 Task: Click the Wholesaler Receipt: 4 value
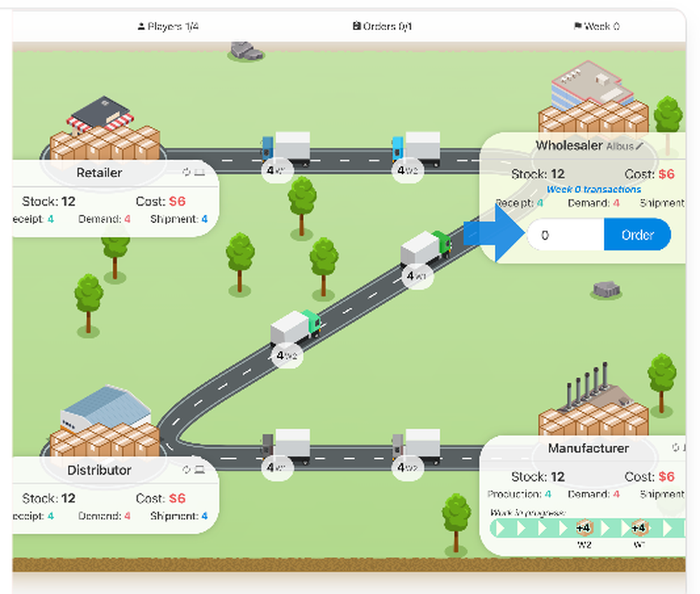tap(519, 203)
